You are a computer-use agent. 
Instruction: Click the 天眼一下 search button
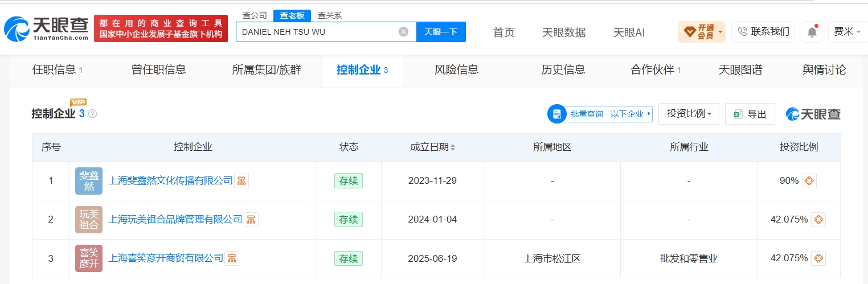441,32
